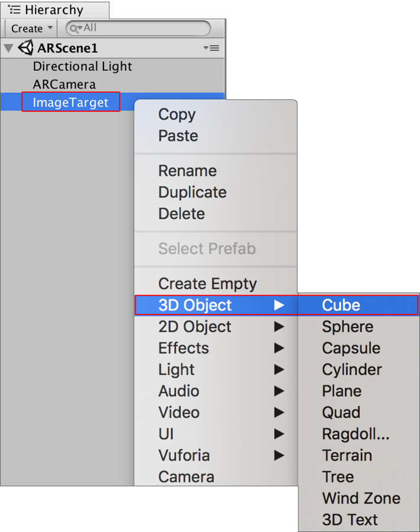Create a Terrain from the submenu

coord(359,455)
